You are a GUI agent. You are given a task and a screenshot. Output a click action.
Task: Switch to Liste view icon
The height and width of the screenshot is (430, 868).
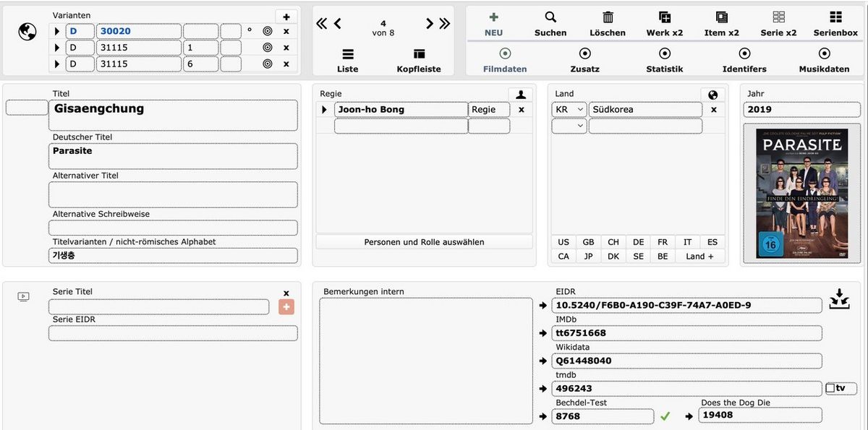click(x=348, y=54)
